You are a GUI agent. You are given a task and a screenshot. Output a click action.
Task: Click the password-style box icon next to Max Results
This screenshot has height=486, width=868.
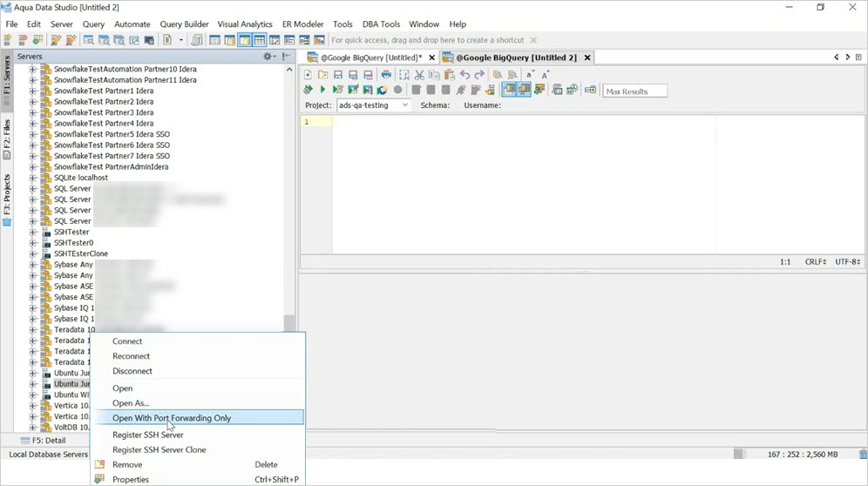(590, 90)
